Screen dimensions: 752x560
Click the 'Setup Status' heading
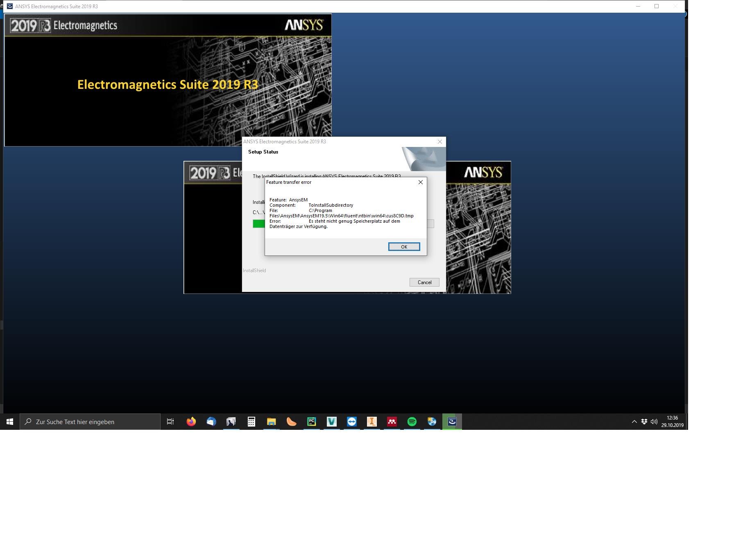263,152
